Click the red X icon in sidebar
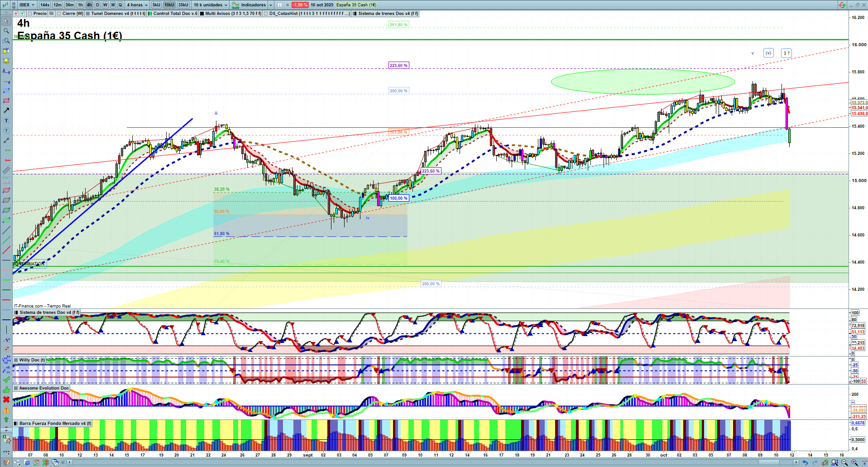 6,400
